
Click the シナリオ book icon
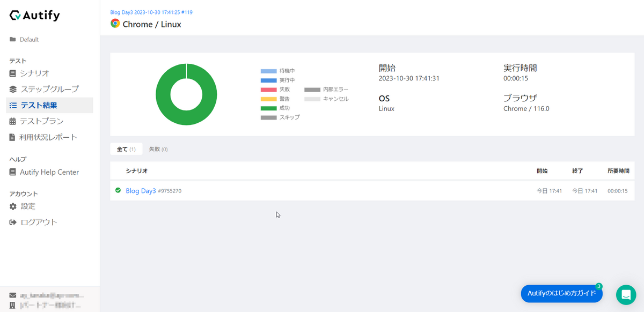coord(13,73)
